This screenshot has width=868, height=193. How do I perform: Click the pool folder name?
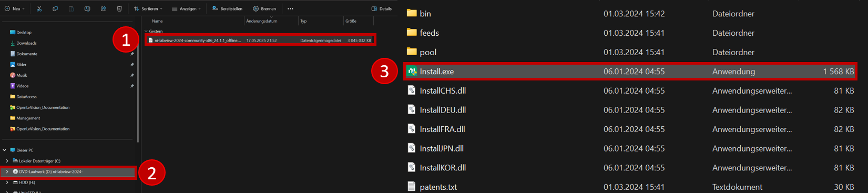coord(428,52)
